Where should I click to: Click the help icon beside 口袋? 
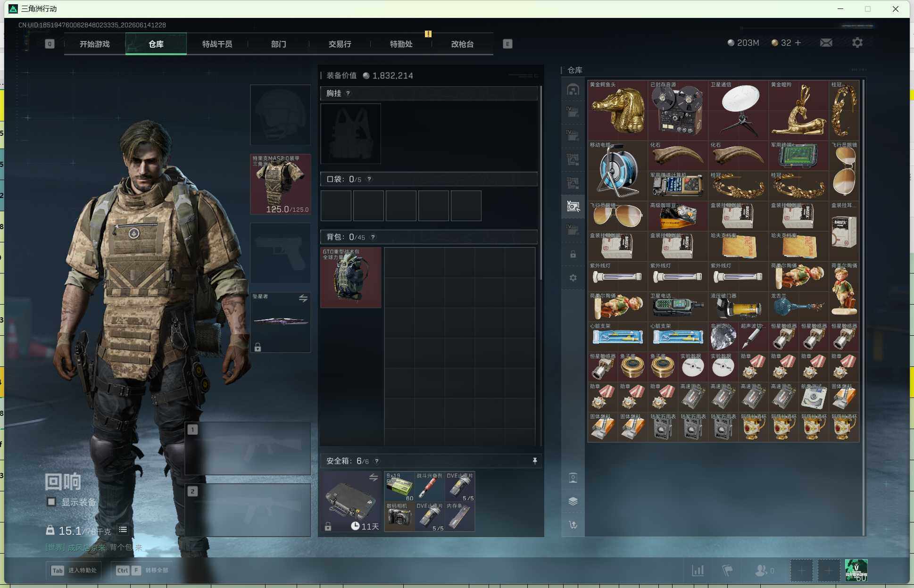pyautogui.click(x=369, y=179)
